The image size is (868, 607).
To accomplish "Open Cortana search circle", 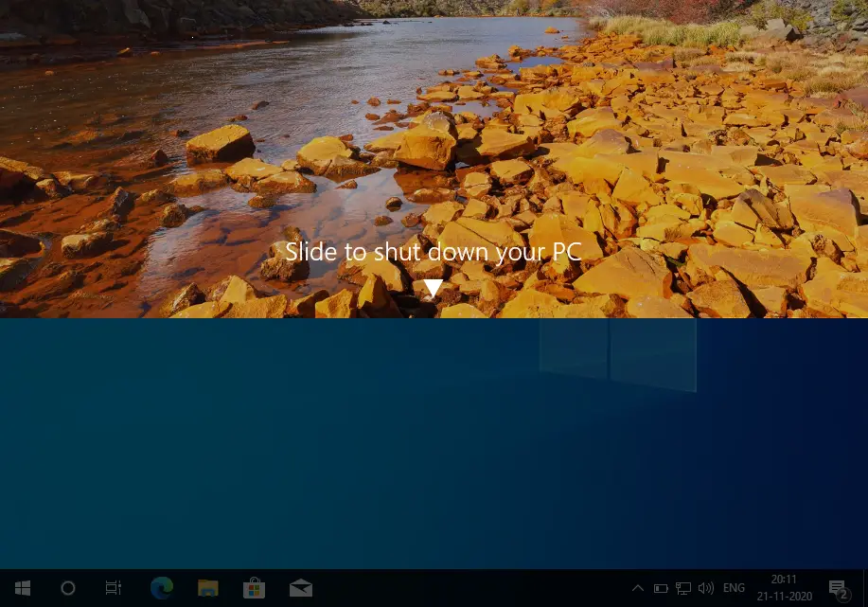I will click(67, 588).
